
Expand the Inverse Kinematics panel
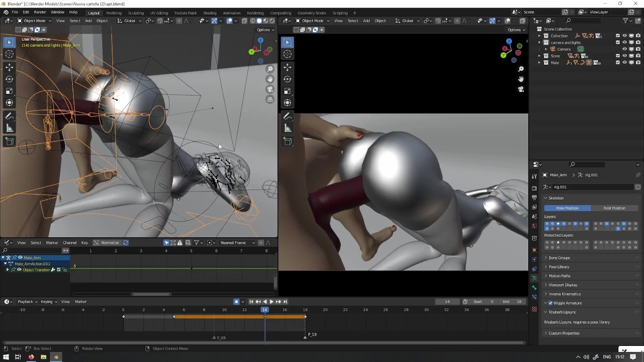click(564, 294)
